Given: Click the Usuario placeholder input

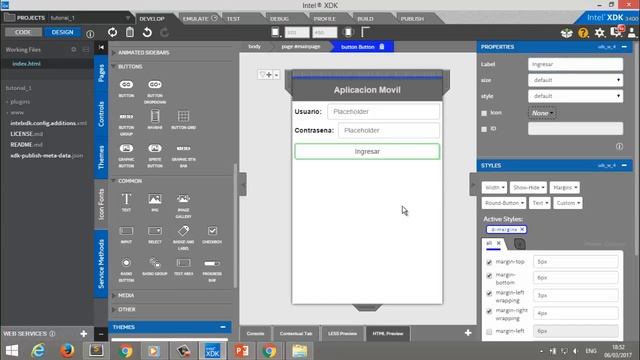Looking at the screenshot, I should [383, 111].
